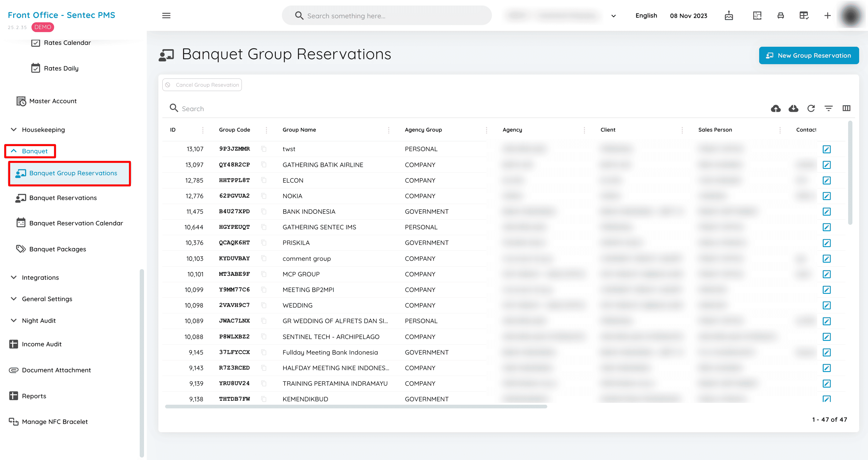Sort by Agency Group column header
Screen dimensions: 868x460
click(x=423, y=130)
